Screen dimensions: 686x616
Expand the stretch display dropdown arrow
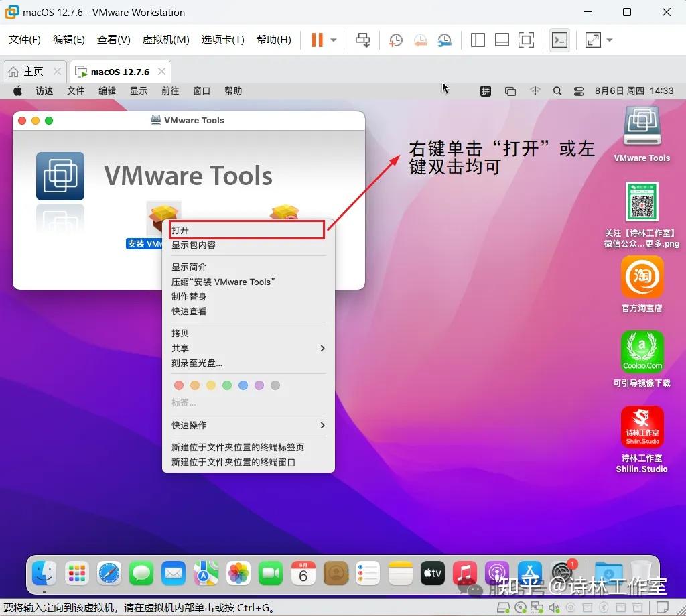coord(610,40)
